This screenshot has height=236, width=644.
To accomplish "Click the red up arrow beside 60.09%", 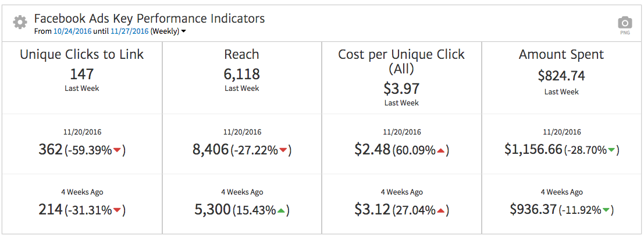I will 441,151.
